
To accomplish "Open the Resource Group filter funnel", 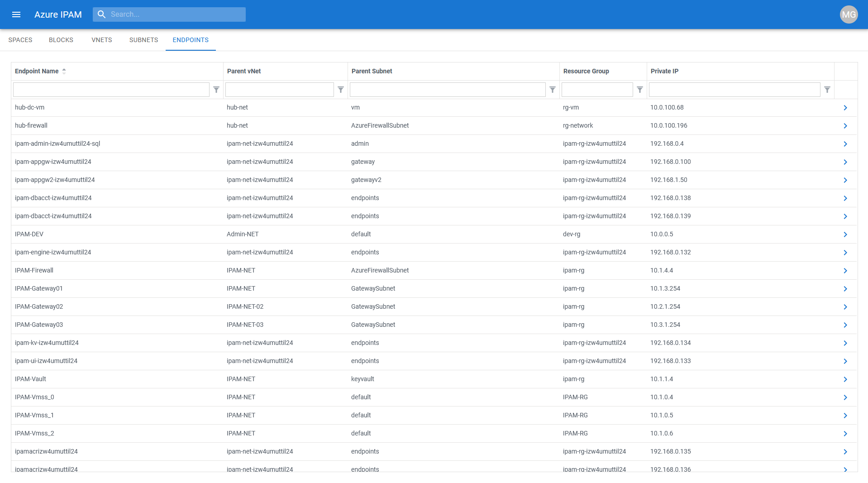I will [x=640, y=90].
